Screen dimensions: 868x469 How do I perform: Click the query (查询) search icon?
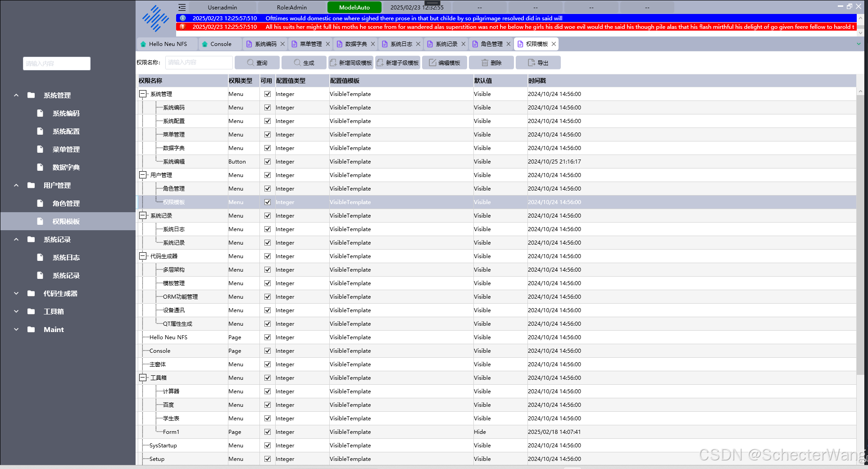click(x=250, y=63)
